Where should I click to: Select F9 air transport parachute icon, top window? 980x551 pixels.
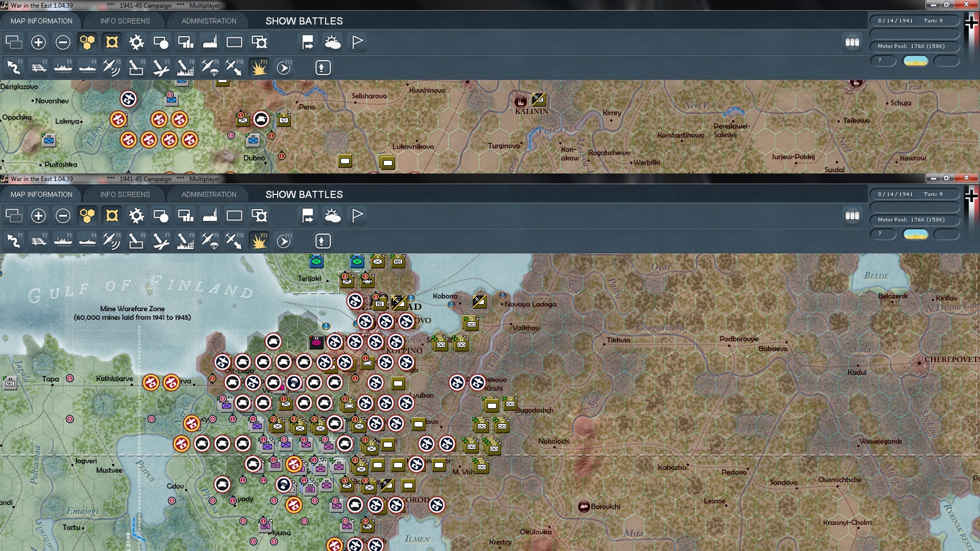(x=210, y=67)
